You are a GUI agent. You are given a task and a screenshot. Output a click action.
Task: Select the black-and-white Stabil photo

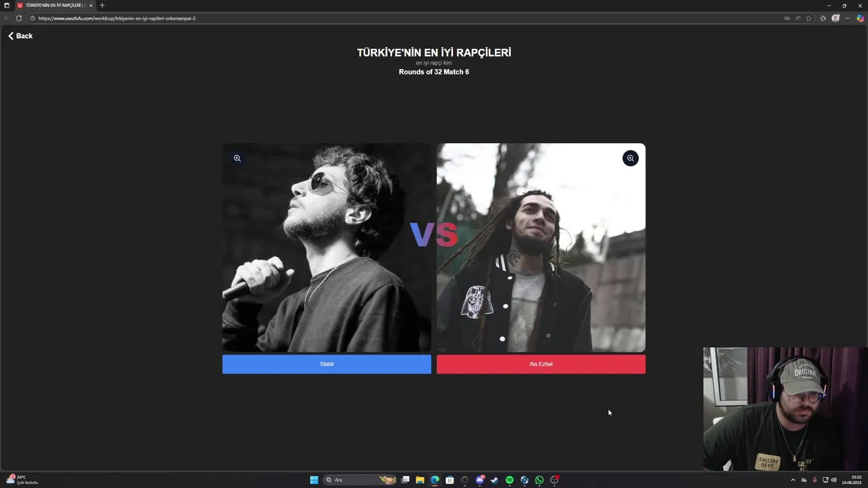pyautogui.click(x=327, y=247)
